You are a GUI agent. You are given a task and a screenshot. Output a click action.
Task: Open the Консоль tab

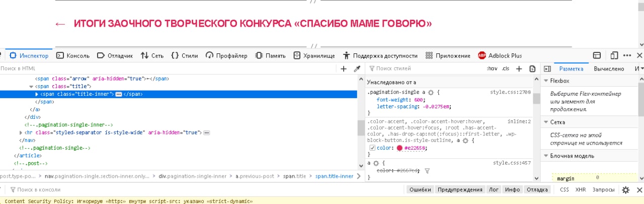73,55
